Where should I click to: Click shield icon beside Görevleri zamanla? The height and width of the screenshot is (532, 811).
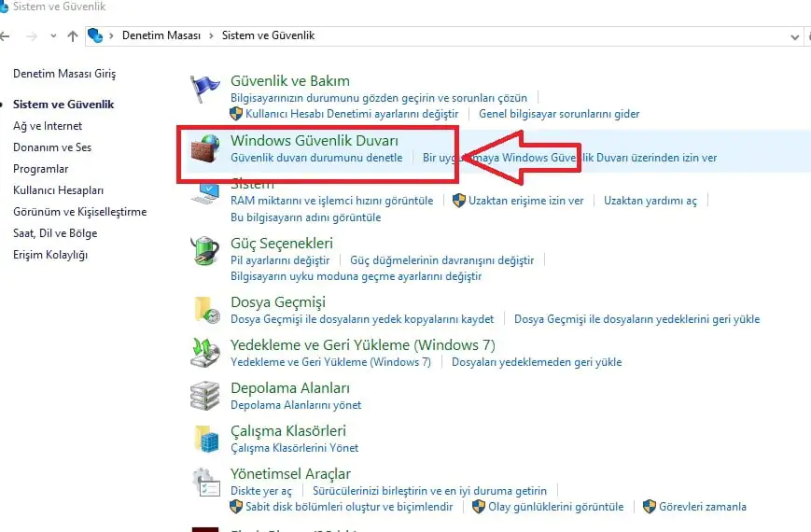[650, 506]
